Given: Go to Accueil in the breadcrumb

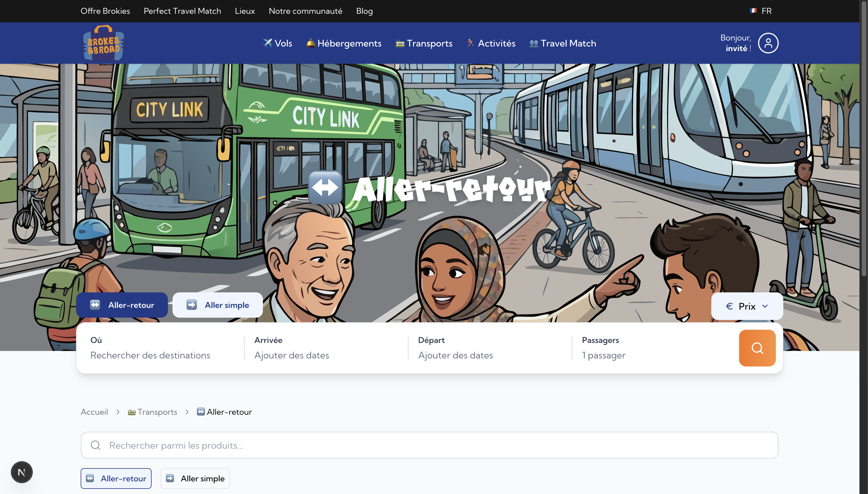Looking at the screenshot, I should click(94, 412).
